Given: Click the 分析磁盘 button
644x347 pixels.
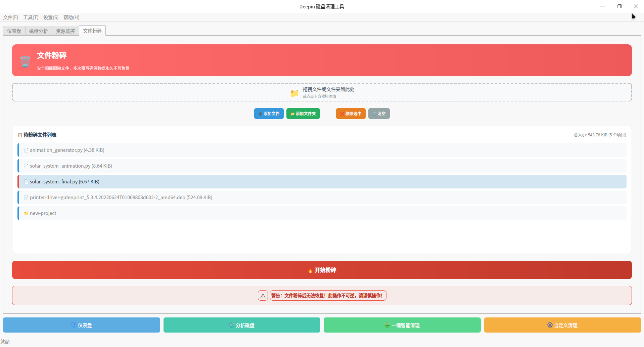Looking at the screenshot, I should click(242, 325).
